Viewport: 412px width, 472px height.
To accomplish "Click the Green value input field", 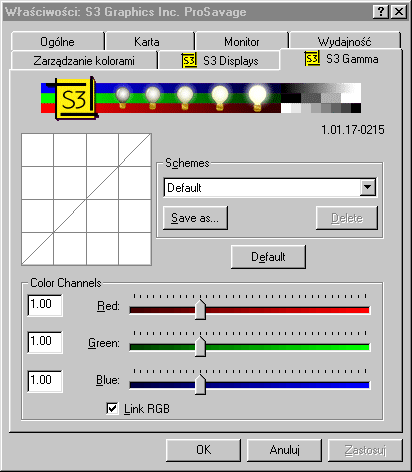I will point(45,342).
